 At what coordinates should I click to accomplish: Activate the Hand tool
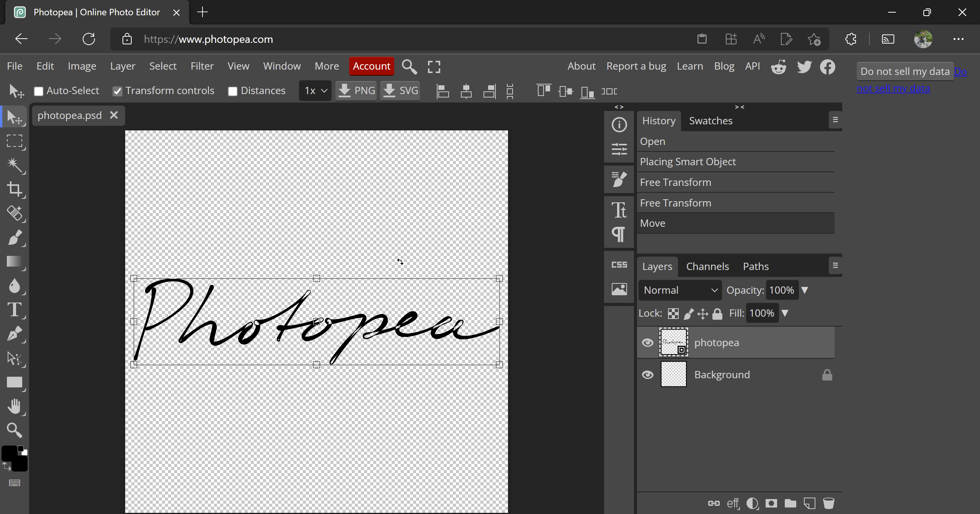[x=15, y=406]
